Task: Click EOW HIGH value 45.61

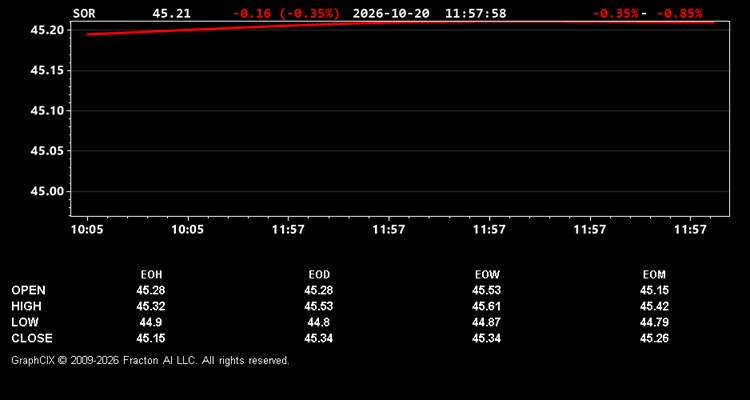Action: pyautogui.click(x=486, y=306)
